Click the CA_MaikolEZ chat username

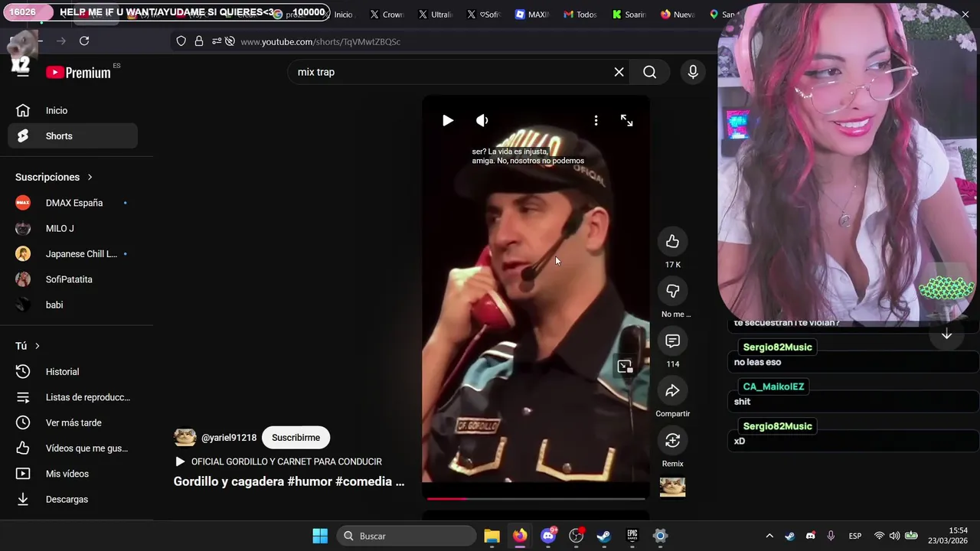tap(773, 386)
